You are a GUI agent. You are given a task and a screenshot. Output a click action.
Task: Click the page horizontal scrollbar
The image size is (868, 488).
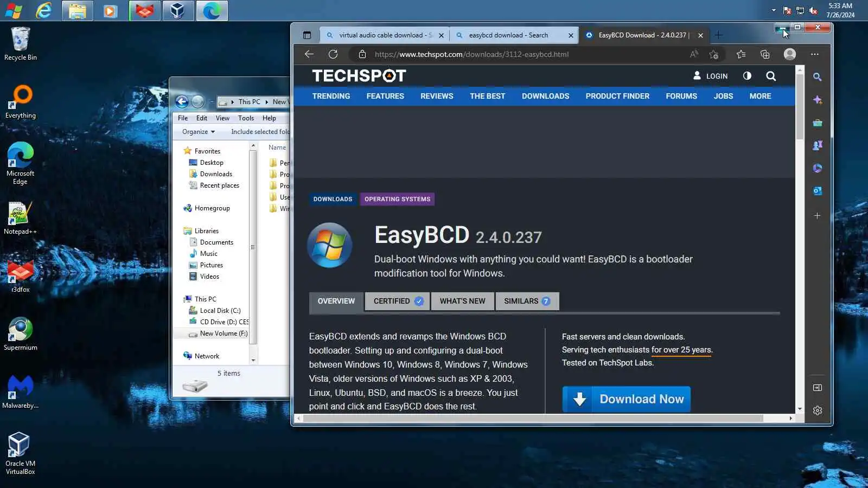(533, 419)
